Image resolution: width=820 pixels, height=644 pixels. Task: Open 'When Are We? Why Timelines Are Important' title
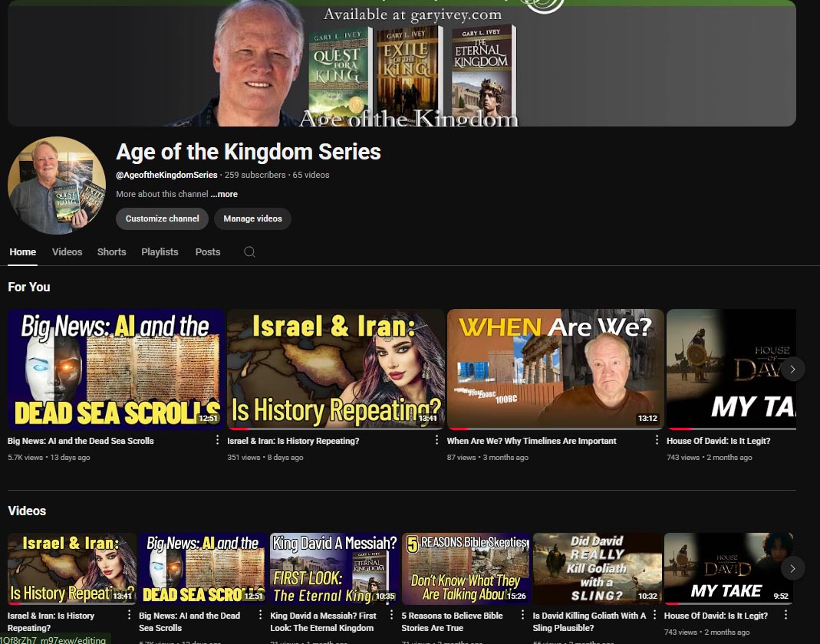pos(532,441)
